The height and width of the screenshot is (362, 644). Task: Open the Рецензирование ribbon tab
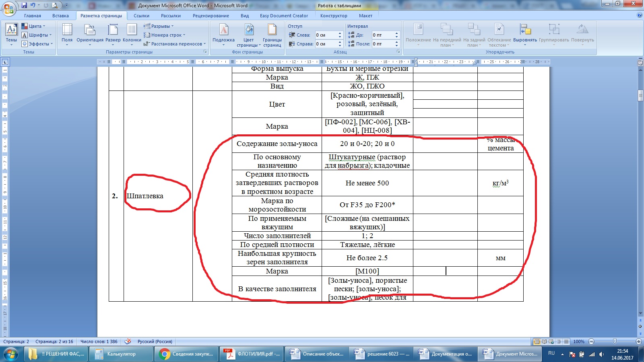pos(211,16)
